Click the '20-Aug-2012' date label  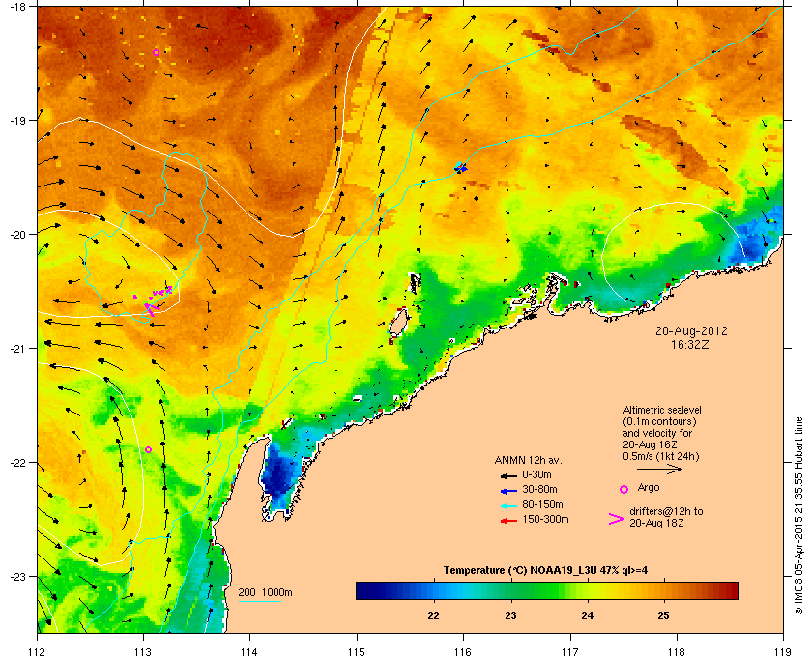(691, 330)
